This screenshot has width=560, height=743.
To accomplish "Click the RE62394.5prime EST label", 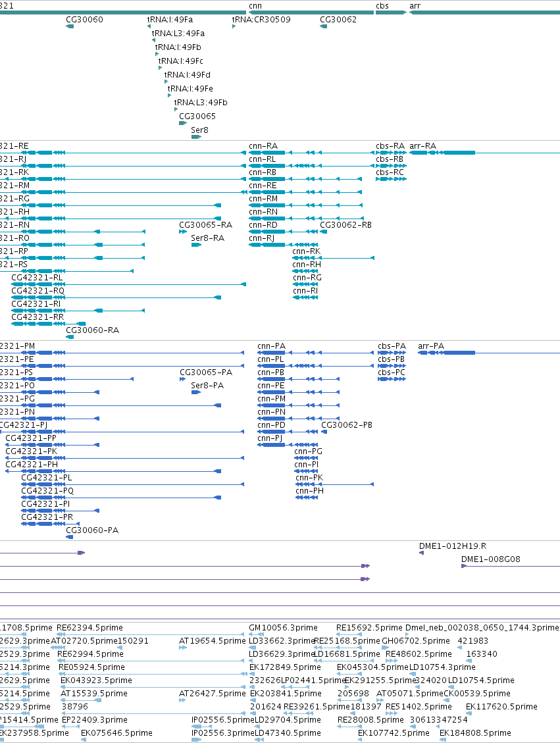I will click(x=89, y=627).
